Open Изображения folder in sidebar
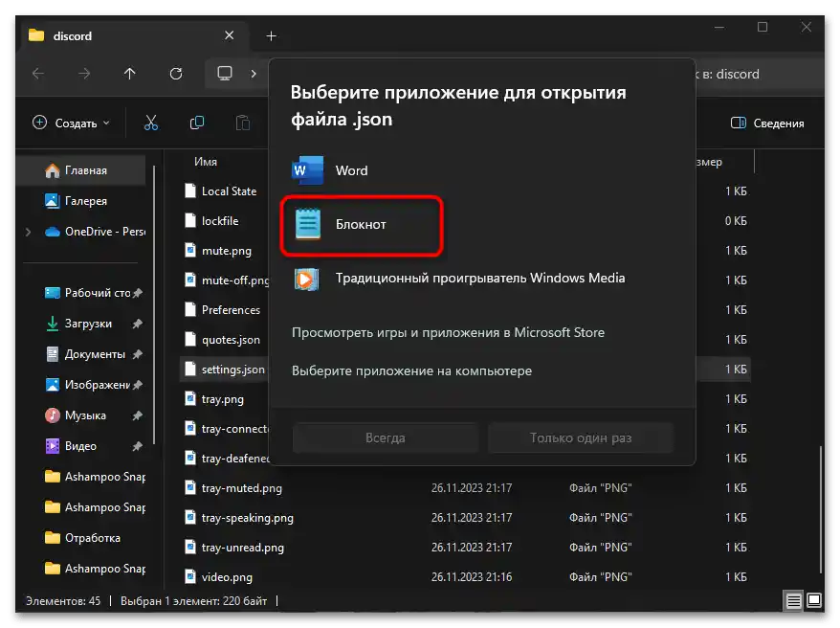The width and height of the screenshot is (840, 628). click(88, 385)
